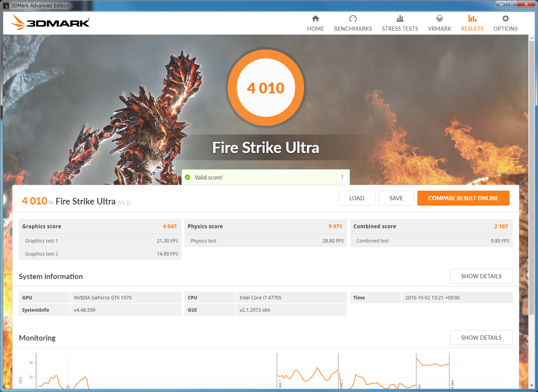Click the Combined test row label
This screenshot has width=538, height=392.
point(372,241)
